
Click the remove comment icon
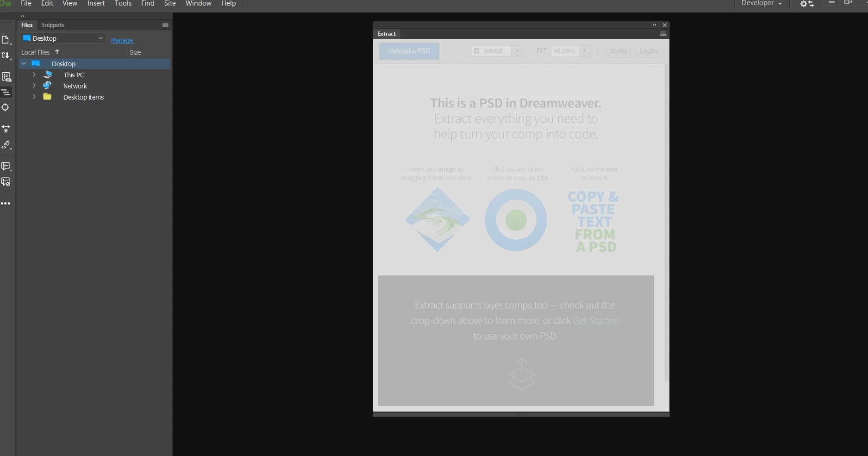pyautogui.click(x=6, y=182)
